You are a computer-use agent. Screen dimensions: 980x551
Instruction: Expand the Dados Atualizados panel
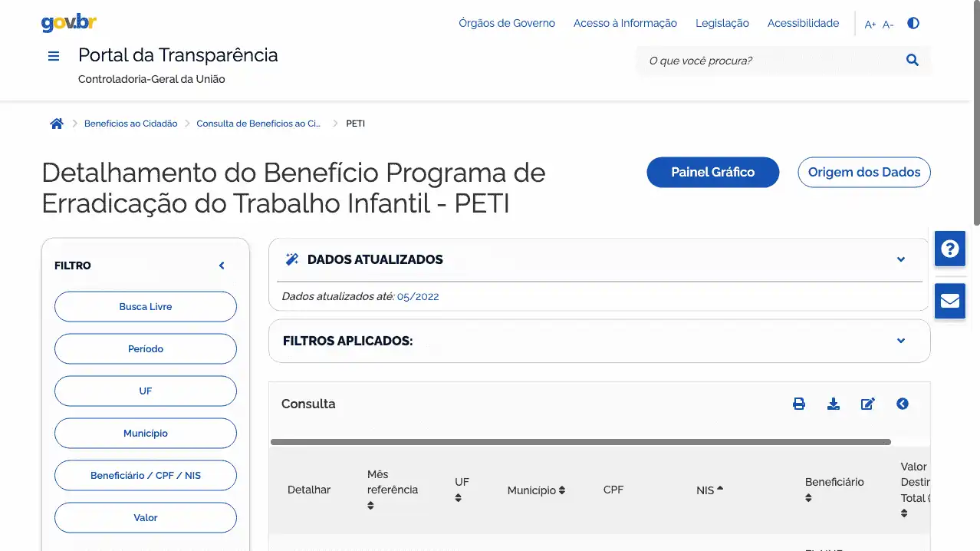901,259
